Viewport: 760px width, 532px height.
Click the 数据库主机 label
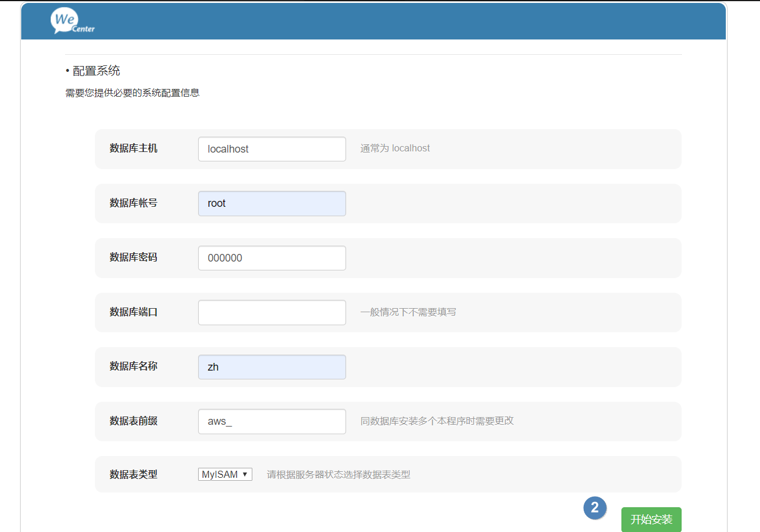[133, 148]
